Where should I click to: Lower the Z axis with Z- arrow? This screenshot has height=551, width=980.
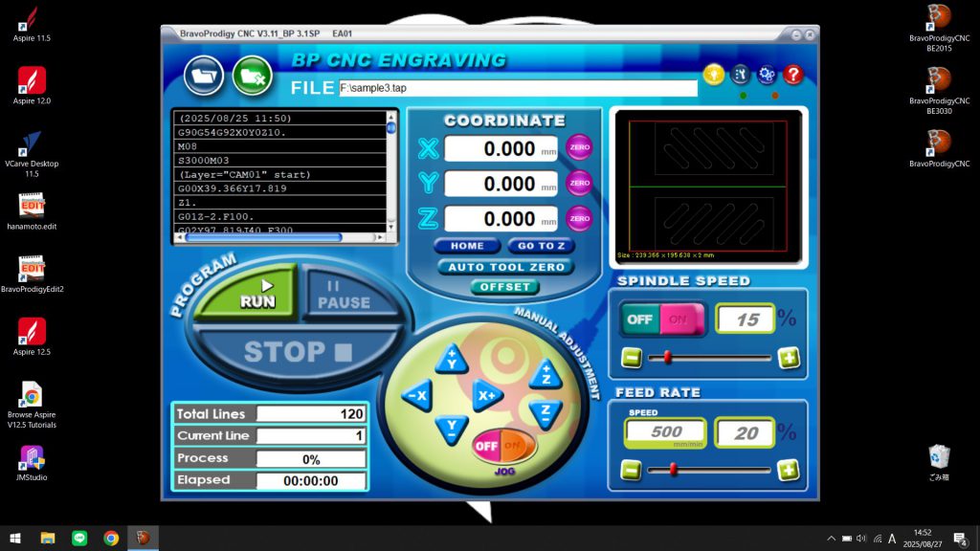pyautogui.click(x=546, y=413)
